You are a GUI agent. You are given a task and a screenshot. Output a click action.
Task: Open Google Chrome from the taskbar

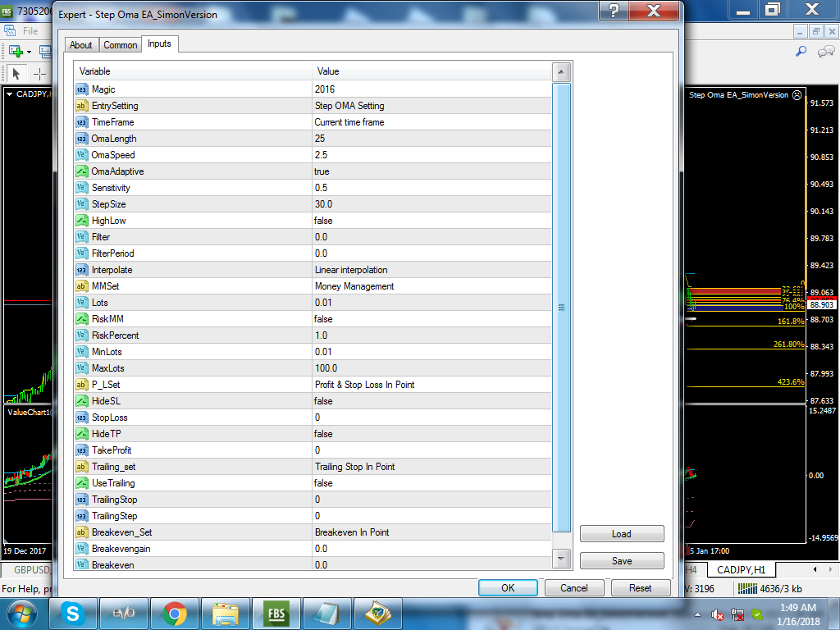pos(174,614)
